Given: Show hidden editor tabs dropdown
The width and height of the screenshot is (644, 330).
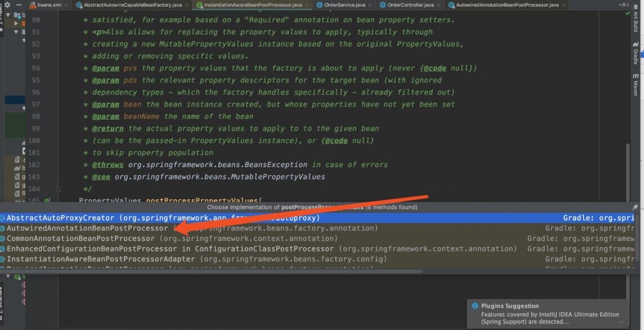Looking at the screenshot, I should [623, 5].
